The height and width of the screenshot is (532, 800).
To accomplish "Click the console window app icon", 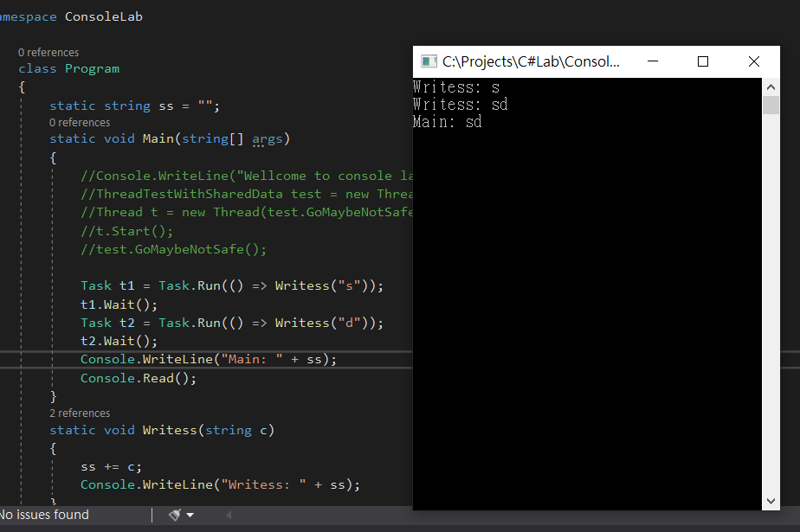I will tap(429, 61).
